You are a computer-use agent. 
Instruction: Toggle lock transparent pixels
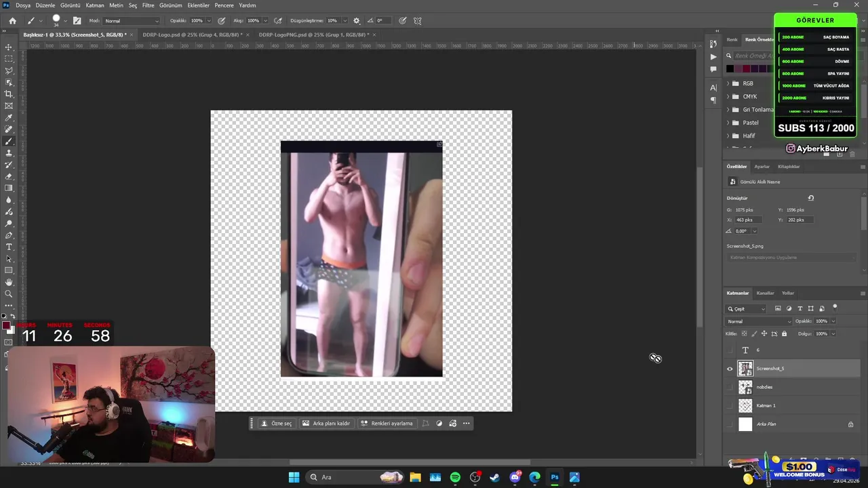click(744, 333)
